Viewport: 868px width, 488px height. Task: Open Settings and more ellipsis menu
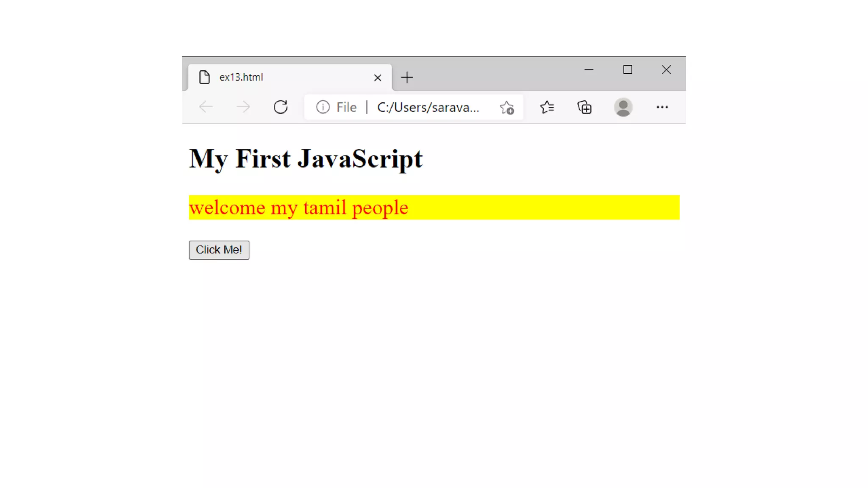pos(662,107)
